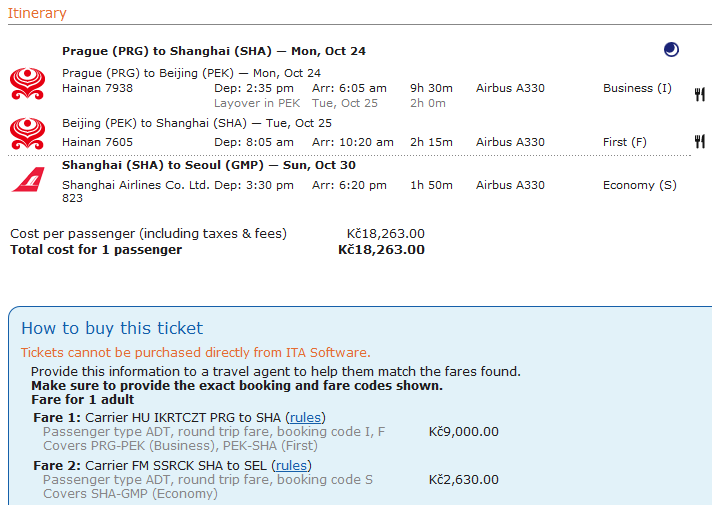Click the meal icon on First (F) row
Image resolution: width=712 pixels, height=505 pixels.
pyautogui.click(x=699, y=142)
